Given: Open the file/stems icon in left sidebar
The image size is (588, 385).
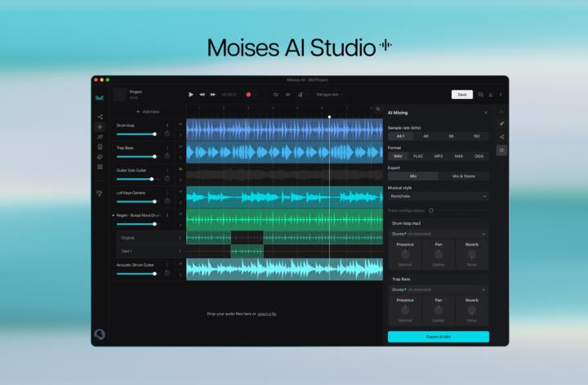Looking at the screenshot, I should coord(100,146).
